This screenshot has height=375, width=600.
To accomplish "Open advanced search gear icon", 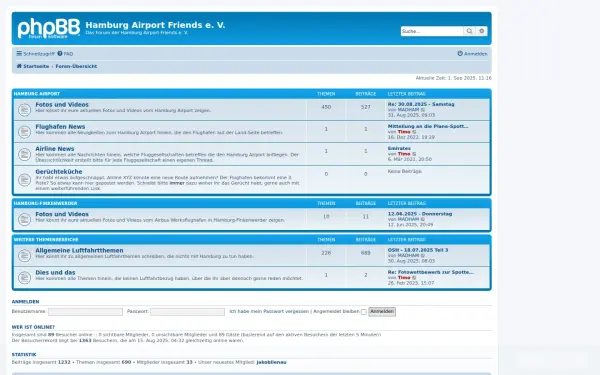I will [x=481, y=31].
